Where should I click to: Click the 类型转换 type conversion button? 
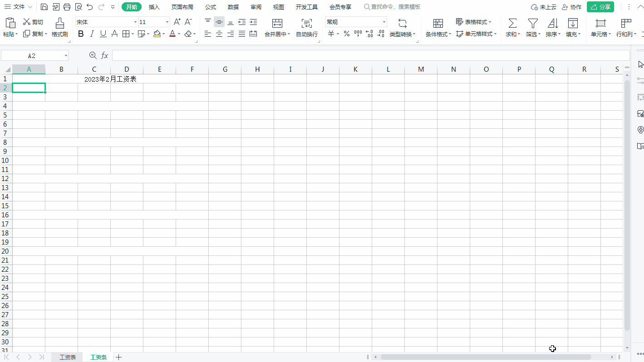tap(403, 28)
